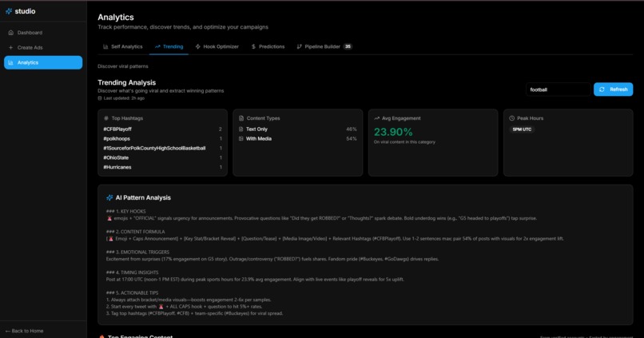Image resolution: width=644 pixels, height=338 pixels.
Task: Click the Analytics page title
Action: click(x=116, y=18)
